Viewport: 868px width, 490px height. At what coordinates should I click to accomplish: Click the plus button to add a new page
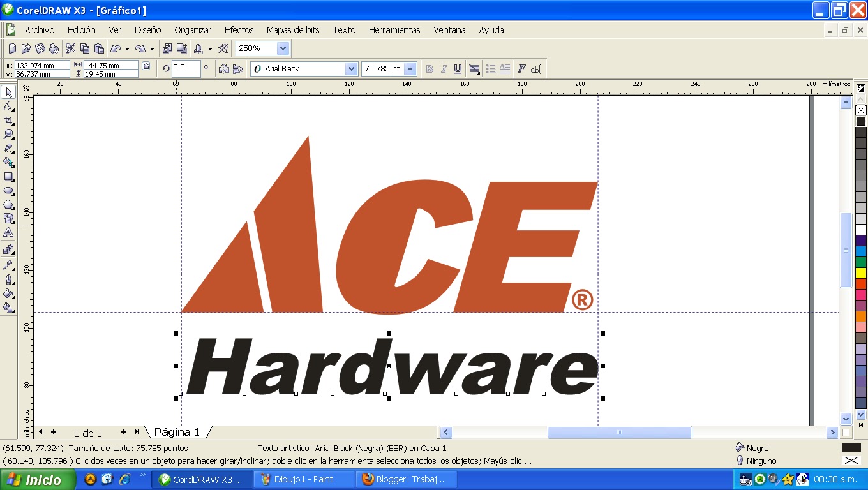coord(54,433)
